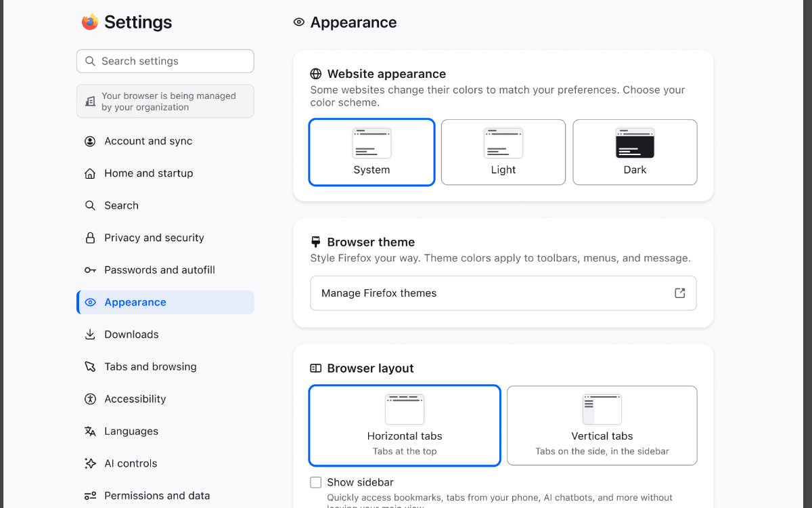Click the Passwords and autofill key icon
This screenshot has height=508, width=812.
90,270
